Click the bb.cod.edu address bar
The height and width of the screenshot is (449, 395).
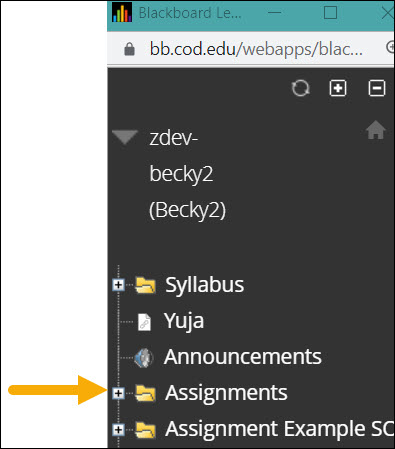[x=256, y=49]
